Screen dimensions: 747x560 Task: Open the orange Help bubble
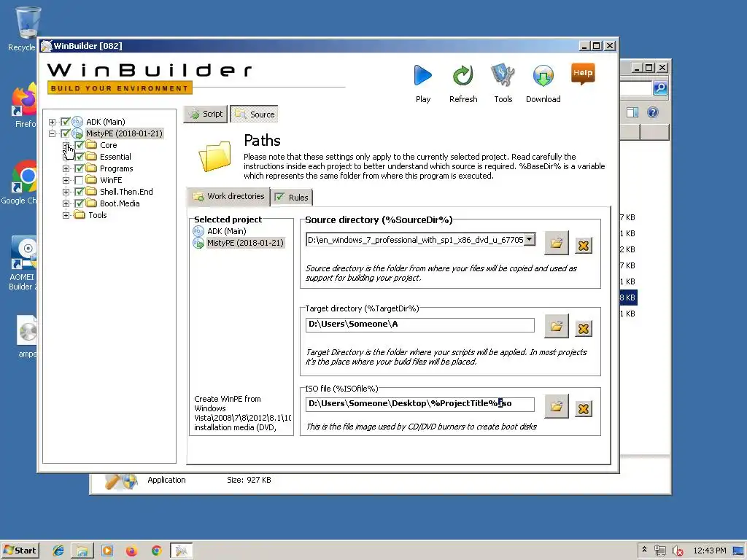[583, 74]
